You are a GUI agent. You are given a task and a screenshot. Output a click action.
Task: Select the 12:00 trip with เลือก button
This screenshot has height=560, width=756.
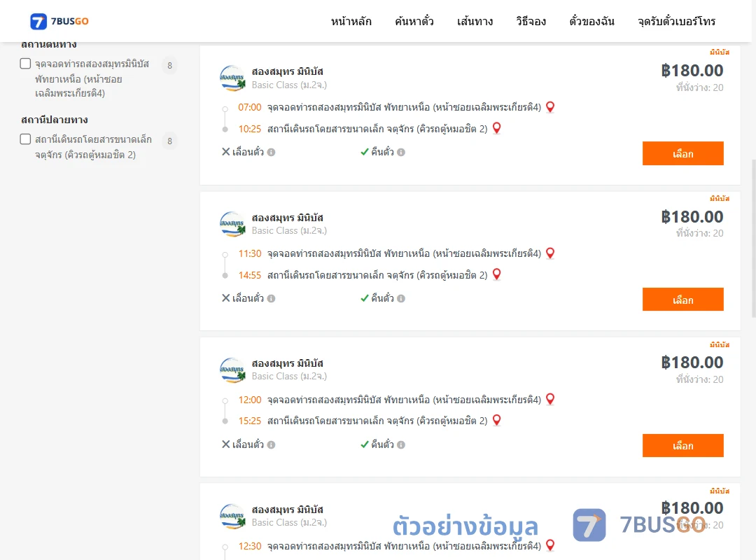[682, 446]
